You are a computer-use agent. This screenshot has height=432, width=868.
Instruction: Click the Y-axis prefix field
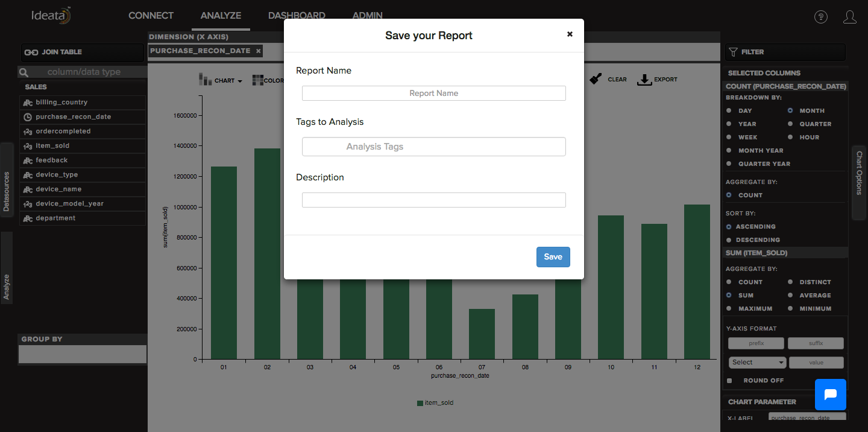coord(756,343)
